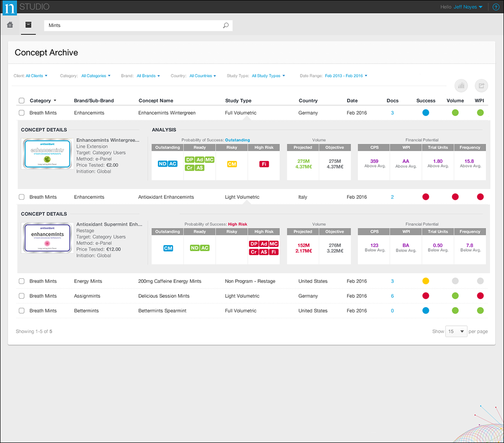Click the green Volume dot for Assignmints
This screenshot has width=504, height=443.
click(455, 296)
